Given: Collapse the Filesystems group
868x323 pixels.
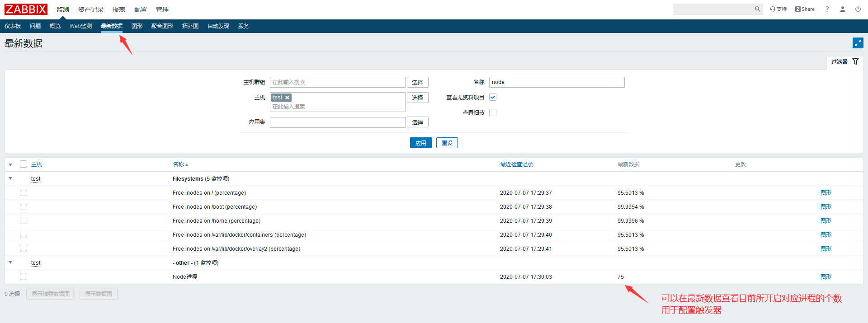Looking at the screenshot, I should (10, 178).
